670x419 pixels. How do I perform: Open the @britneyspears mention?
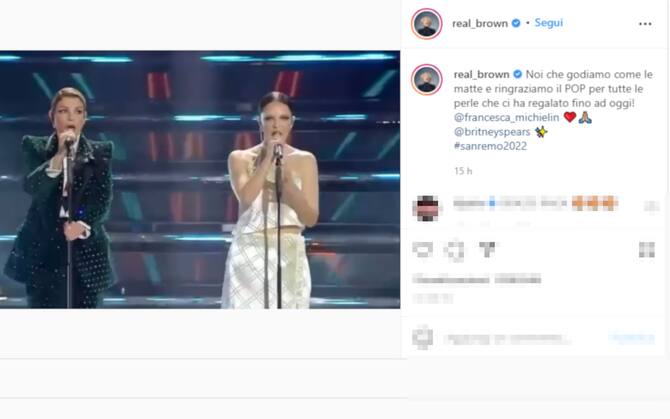tap(492, 131)
